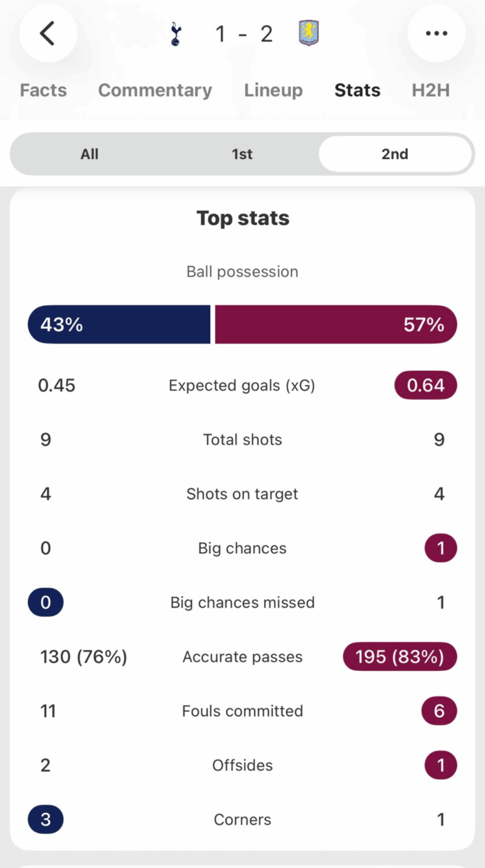Image resolution: width=485 pixels, height=868 pixels.
Task: Tap the Offsides highlighted value 1
Action: (x=440, y=765)
